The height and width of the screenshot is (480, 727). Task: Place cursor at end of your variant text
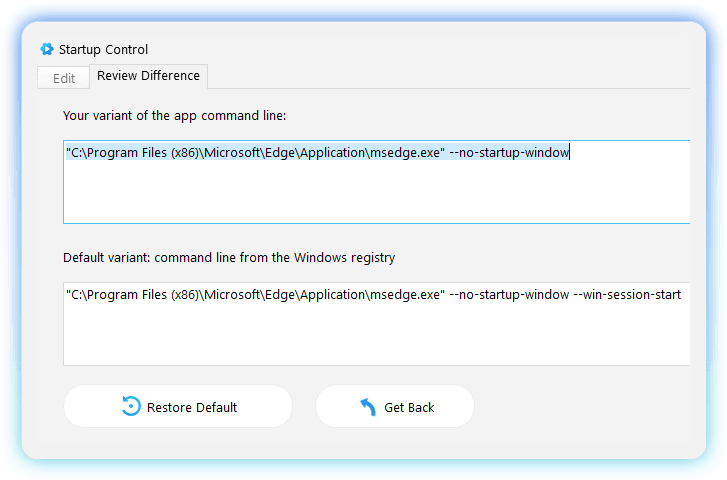click(570, 153)
